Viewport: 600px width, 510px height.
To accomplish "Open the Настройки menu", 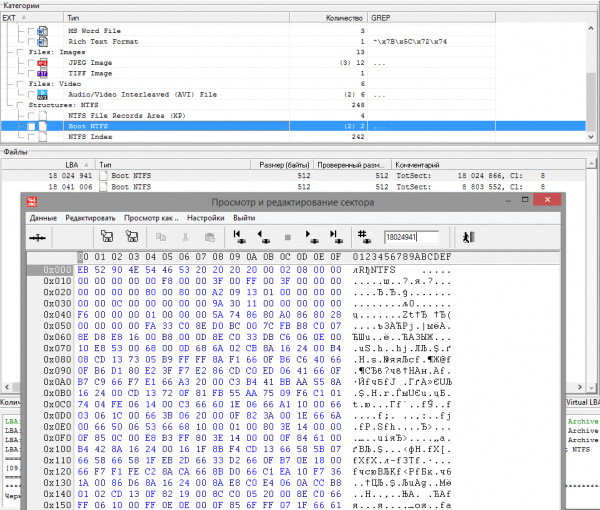I will click(x=205, y=217).
